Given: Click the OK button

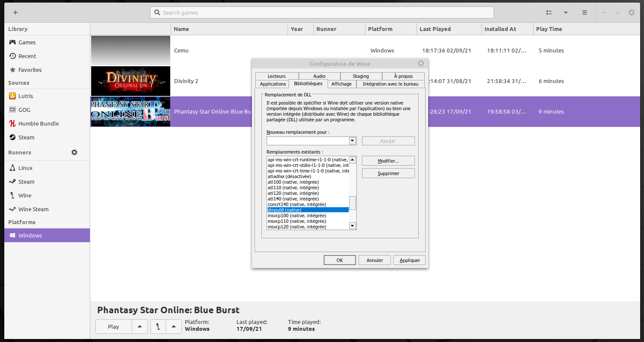Looking at the screenshot, I should point(340,260).
